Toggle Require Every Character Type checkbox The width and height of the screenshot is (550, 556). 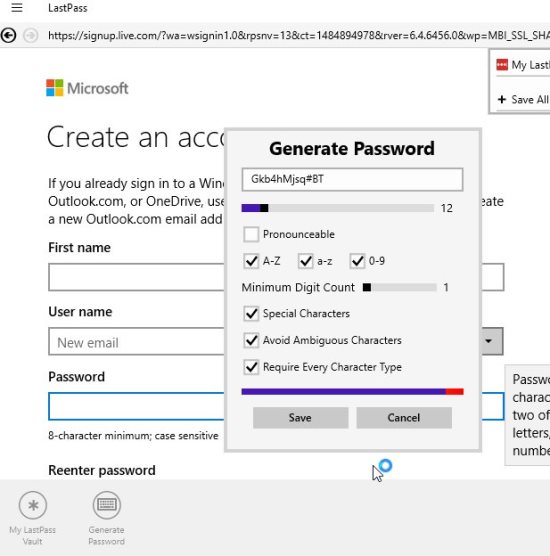251,367
